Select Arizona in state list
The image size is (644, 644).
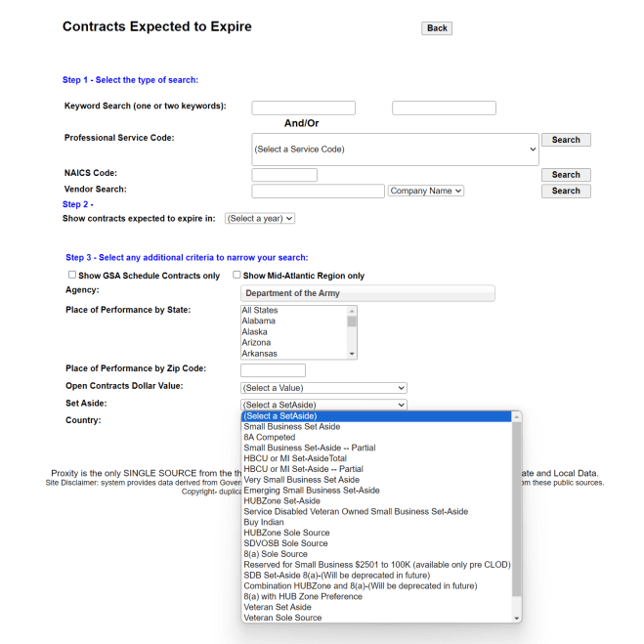click(294, 343)
